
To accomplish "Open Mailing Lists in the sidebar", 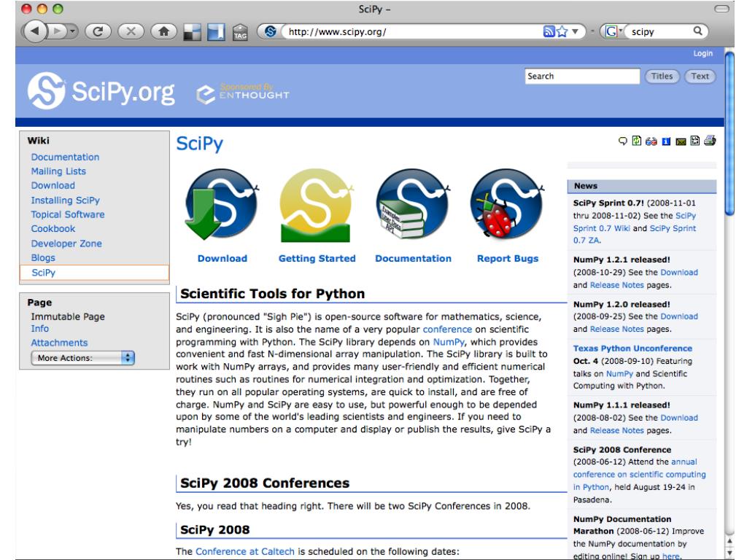I will pos(58,171).
